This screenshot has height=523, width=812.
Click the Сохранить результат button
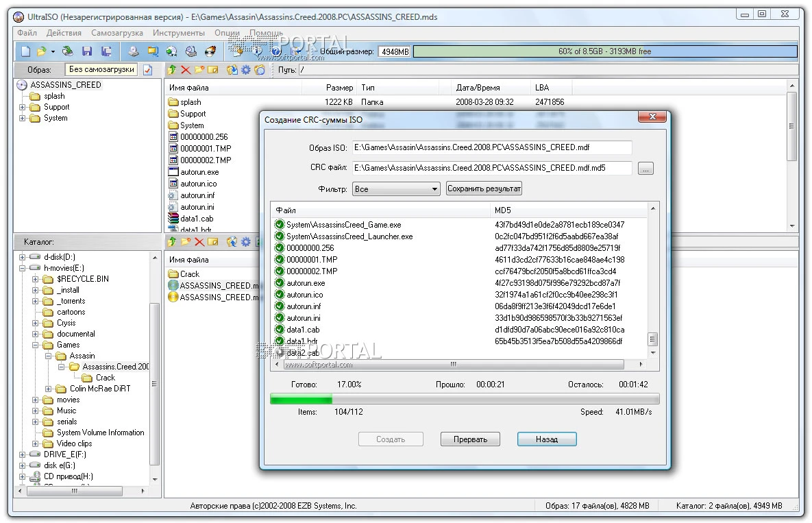484,188
